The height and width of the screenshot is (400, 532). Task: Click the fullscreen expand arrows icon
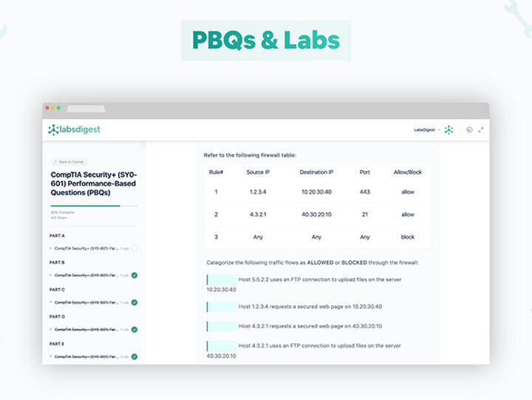point(481,129)
